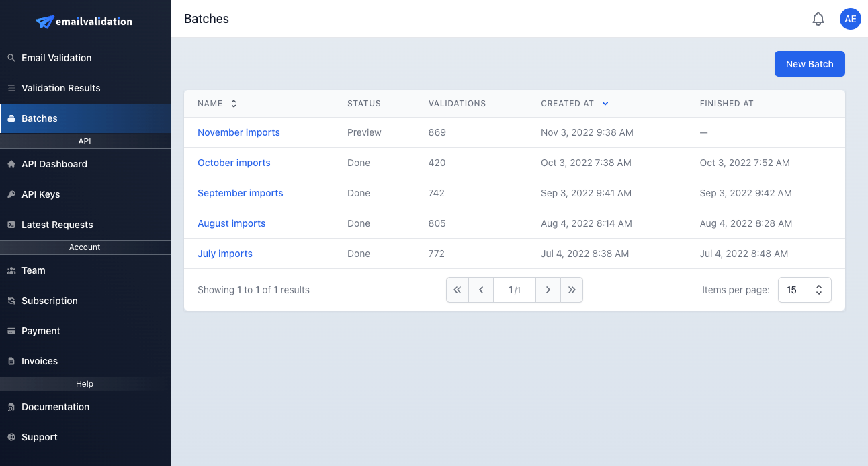View the July imports batch

click(x=224, y=254)
